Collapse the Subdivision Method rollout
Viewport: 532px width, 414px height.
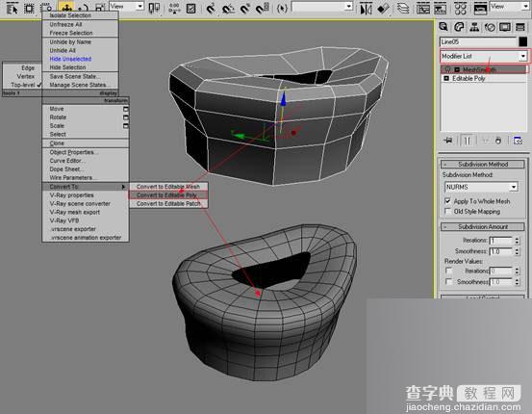tap(483, 164)
